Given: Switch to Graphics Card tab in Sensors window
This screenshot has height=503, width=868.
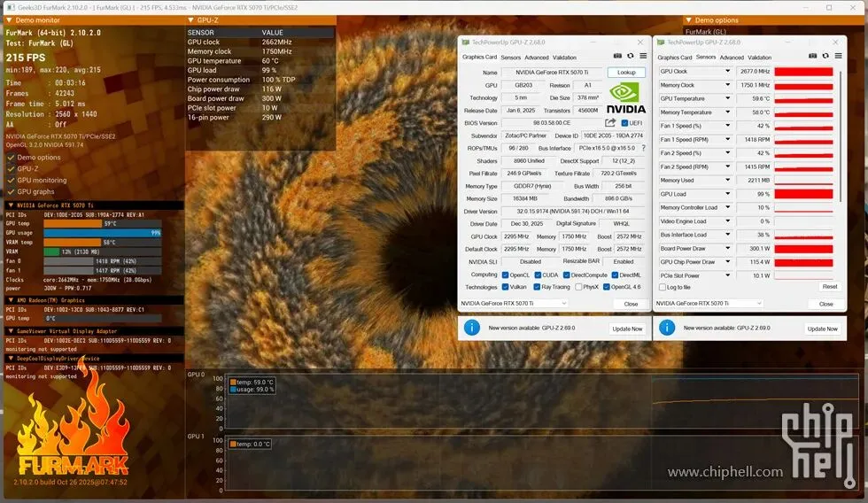Looking at the screenshot, I should point(674,58).
